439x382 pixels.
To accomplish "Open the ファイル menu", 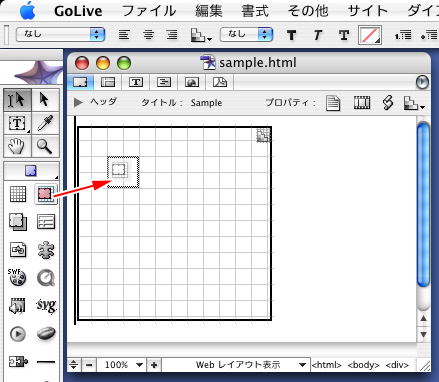I will [149, 11].
